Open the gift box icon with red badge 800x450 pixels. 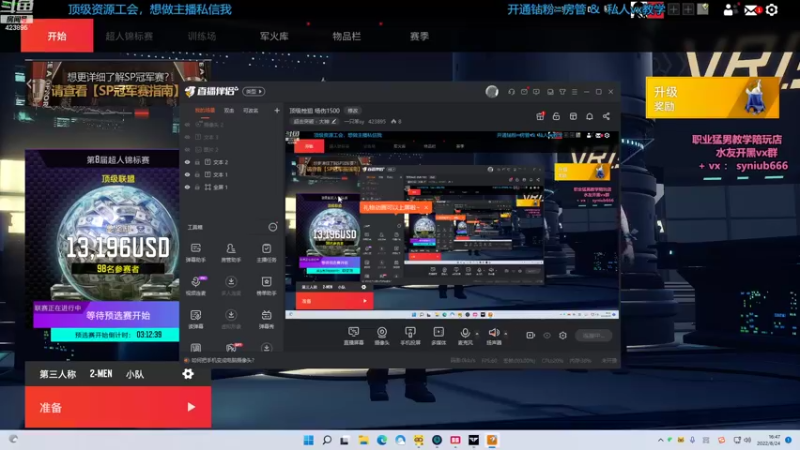coord(540,116)
